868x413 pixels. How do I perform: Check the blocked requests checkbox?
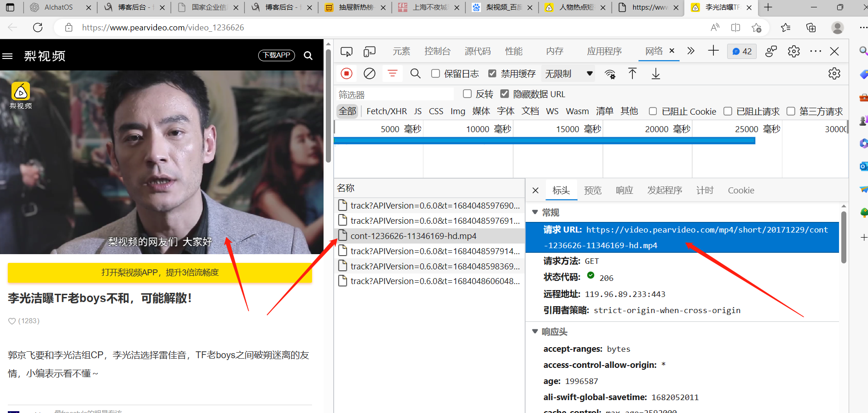click(728, 111)
